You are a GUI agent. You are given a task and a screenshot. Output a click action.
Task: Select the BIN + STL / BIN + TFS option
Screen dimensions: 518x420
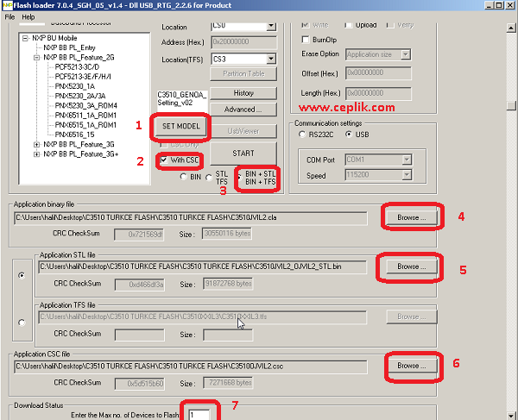pyautogui.click(x=239, y=178)
